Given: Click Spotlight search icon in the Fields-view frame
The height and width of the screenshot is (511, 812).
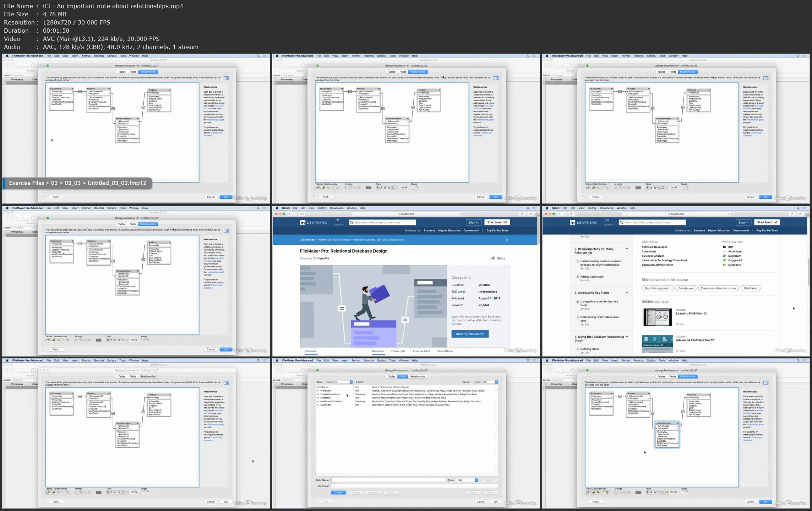Looking at the screenshot, I should (x=528, y=360).
